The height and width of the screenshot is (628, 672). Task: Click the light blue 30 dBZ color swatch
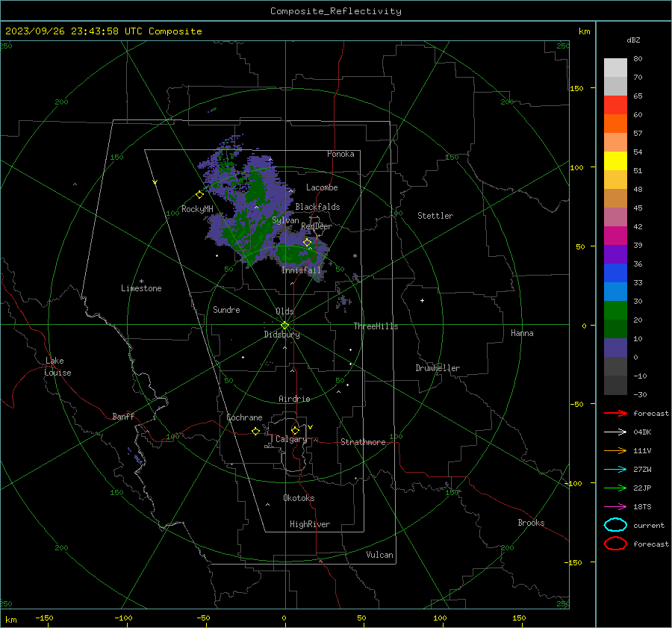pos(615,291)
